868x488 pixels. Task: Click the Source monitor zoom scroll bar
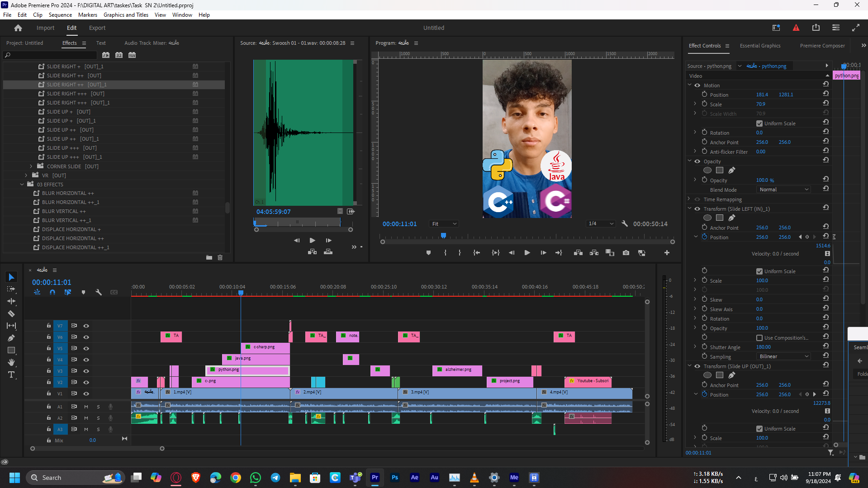(304, 230)
